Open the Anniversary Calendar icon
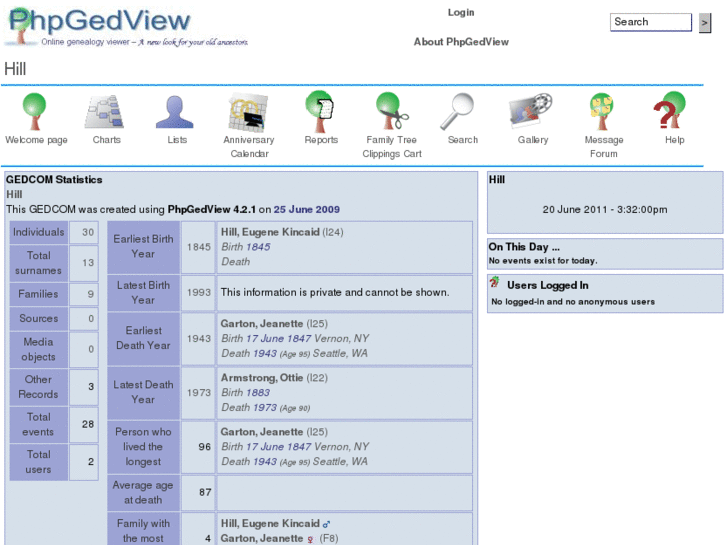The image size is (727, 545). (x=248, y=112)
